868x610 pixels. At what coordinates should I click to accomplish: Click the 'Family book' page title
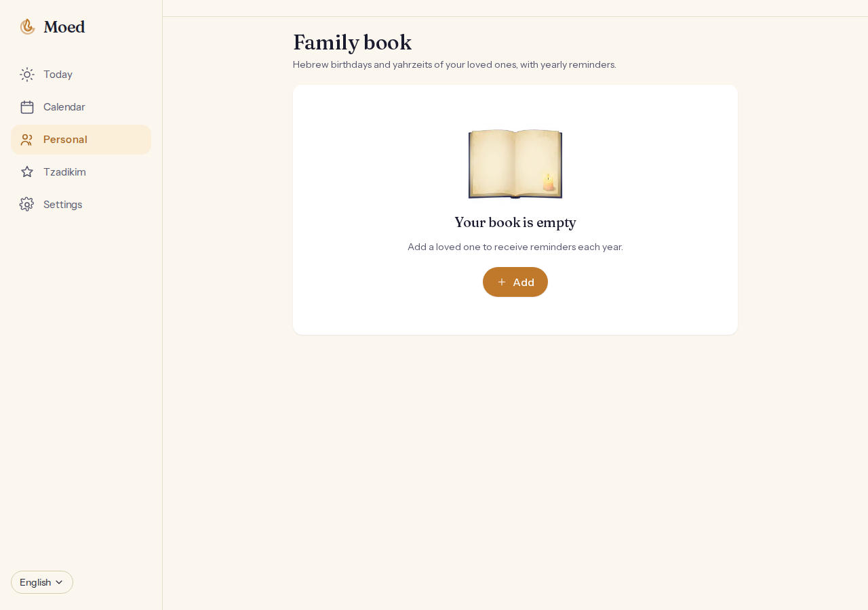pos(353,43)
